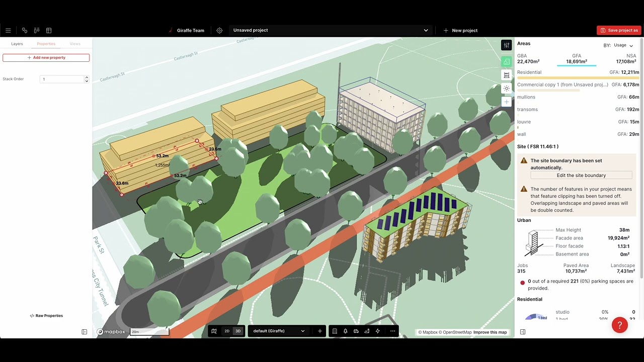Image resolution: width=644 pixels, height=362 pixels.
Task: Switch to the Layers tab
Action: tap(17, 44)
